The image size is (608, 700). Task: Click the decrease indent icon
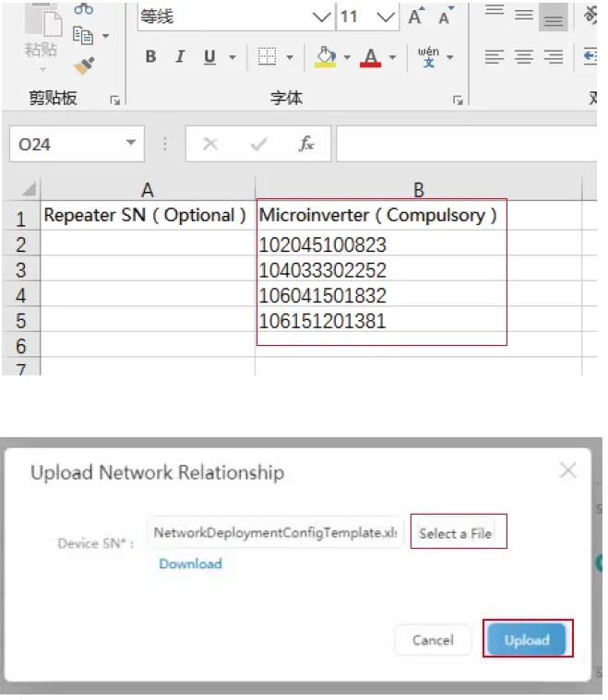point(590,56)
